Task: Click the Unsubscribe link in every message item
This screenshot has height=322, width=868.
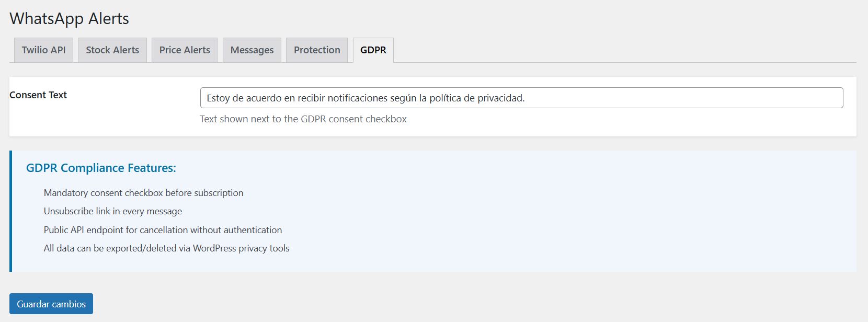Action: coord(113,211)
